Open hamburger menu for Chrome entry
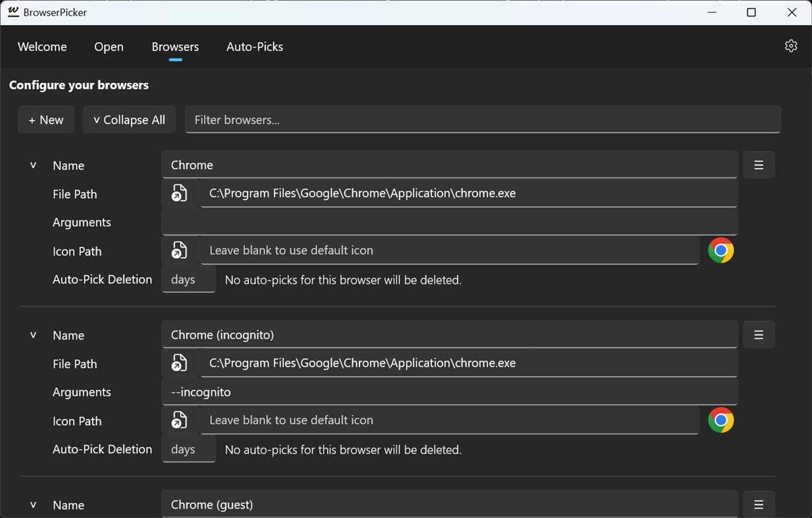Viewport: 812px width, 518px height. click(759, 165)
